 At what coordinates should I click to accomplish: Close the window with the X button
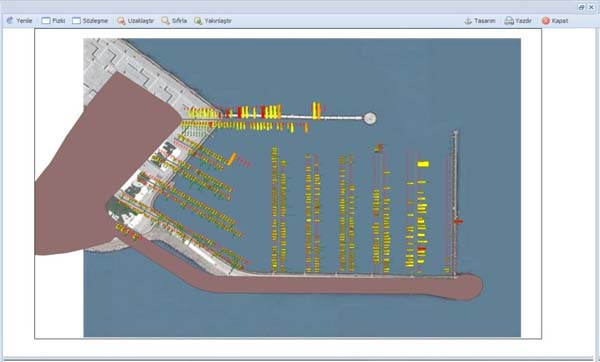(591, 7)
